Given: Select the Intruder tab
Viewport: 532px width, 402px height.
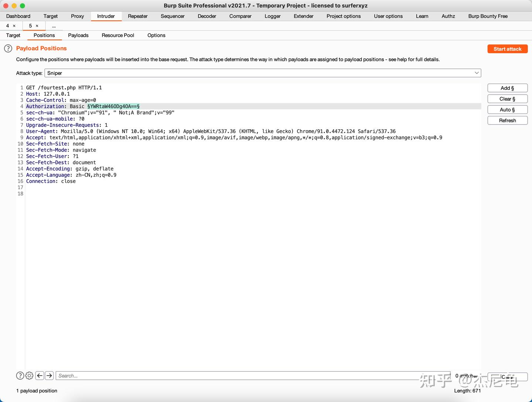Looking at the screenshot, I should (106, 16).
